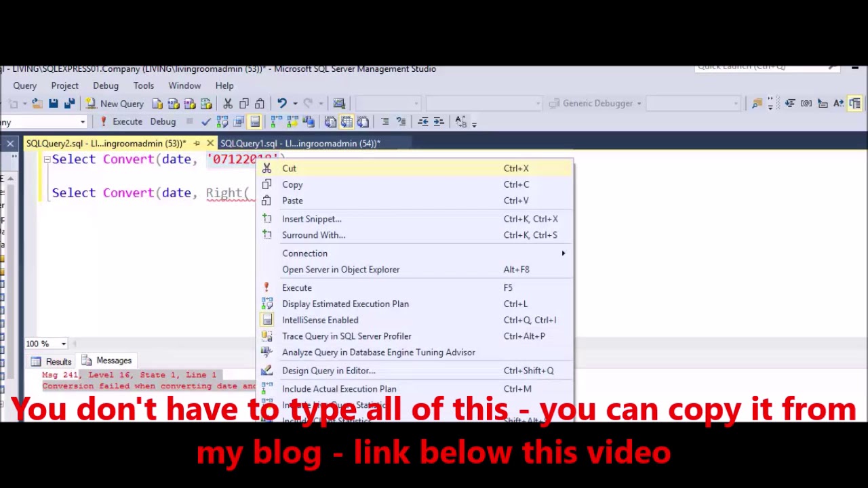Select the Results to Text toolbar icon

coord(330,122)
